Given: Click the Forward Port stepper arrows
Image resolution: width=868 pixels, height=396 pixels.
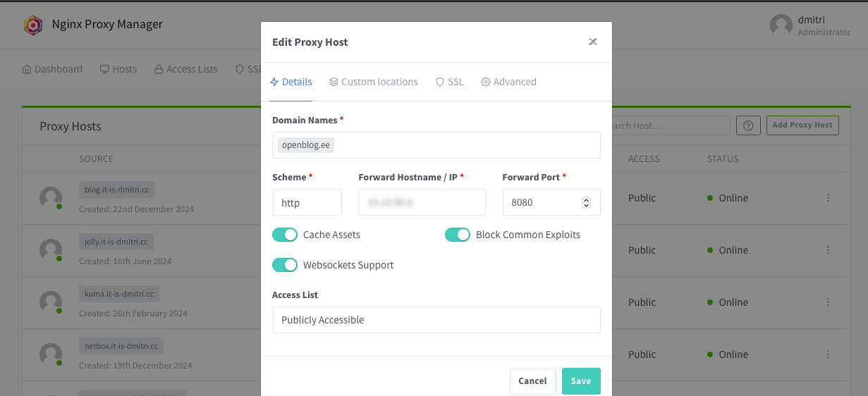Looking at the screenshot, I should [x=586, y=202].
